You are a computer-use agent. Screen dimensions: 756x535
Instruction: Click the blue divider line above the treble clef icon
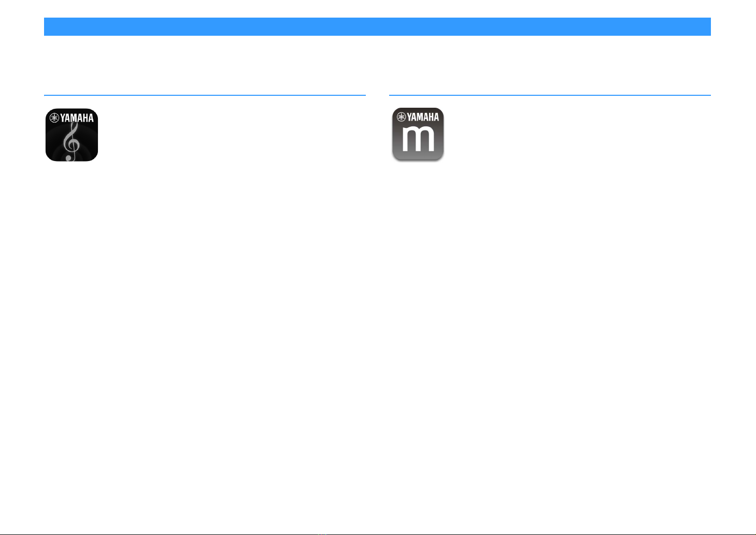205,95
